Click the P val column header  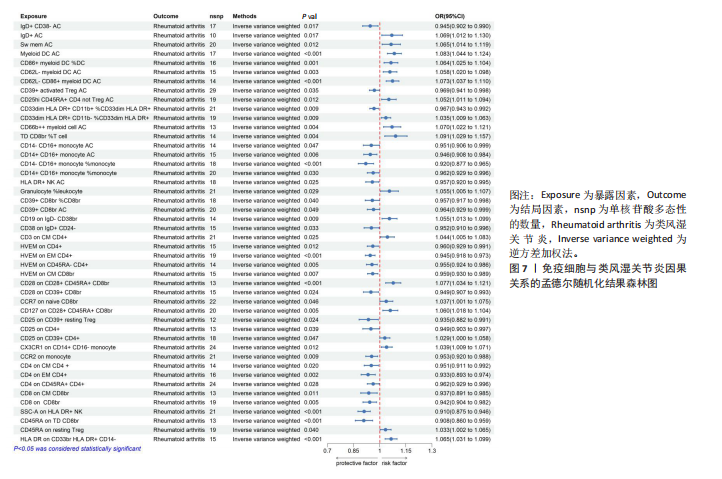pyautogui.click(x=311, y=17)
